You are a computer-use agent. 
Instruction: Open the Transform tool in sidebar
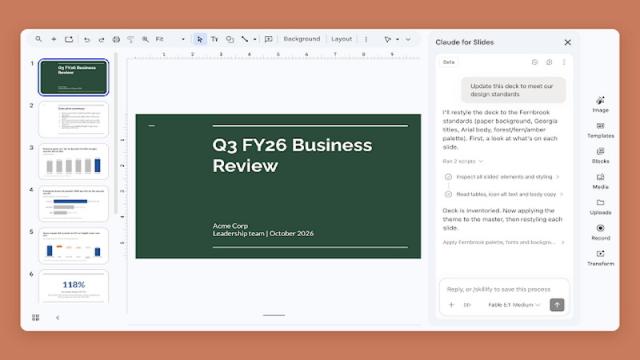pos(600,258)
